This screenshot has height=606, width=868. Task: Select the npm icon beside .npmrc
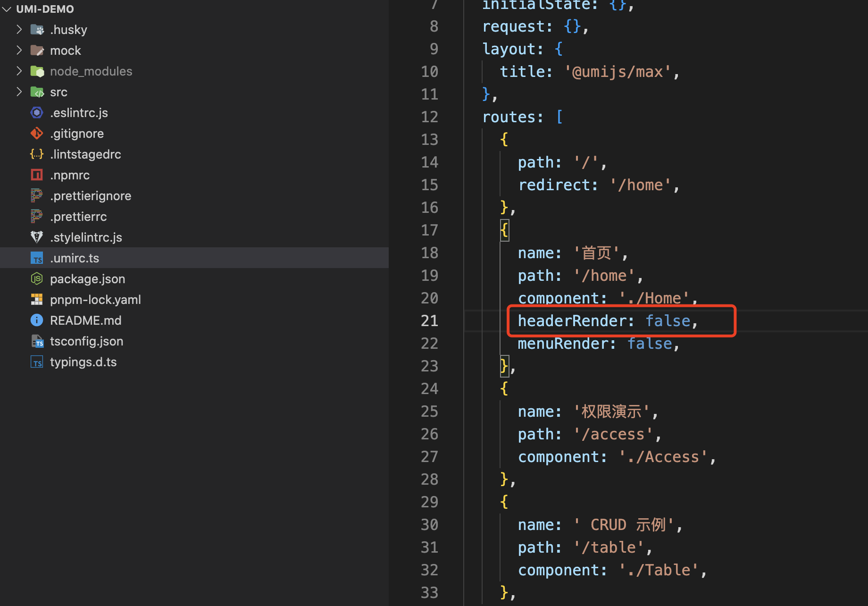[37, 175]
